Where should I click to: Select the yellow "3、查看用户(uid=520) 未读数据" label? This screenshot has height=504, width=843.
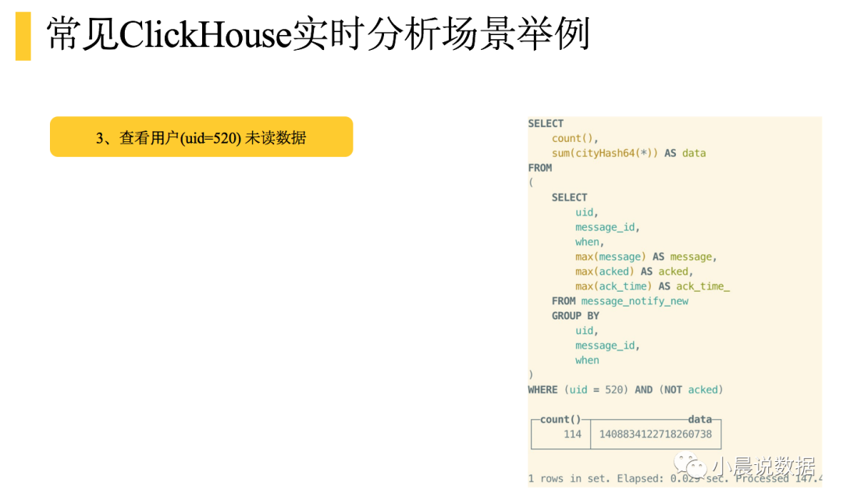coord(201,137)
